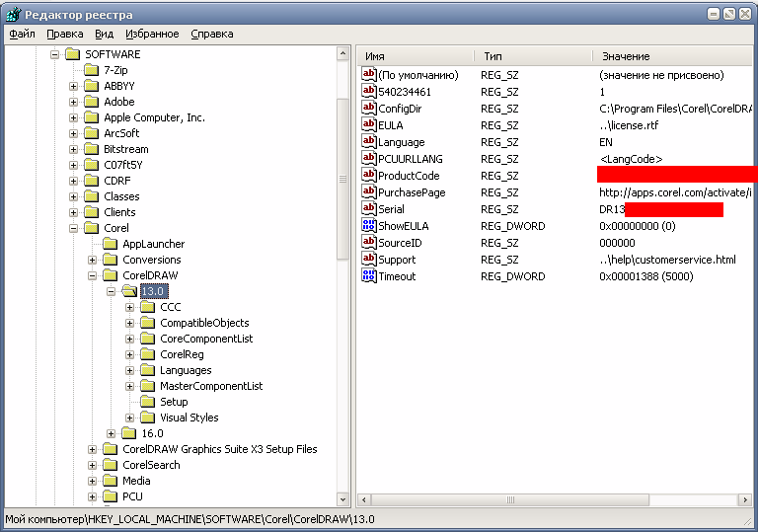This screenshot has height=532, width=758.
Task: Click the string icon of Serial value
Action: pyautogui.click(x=369, y=208)
